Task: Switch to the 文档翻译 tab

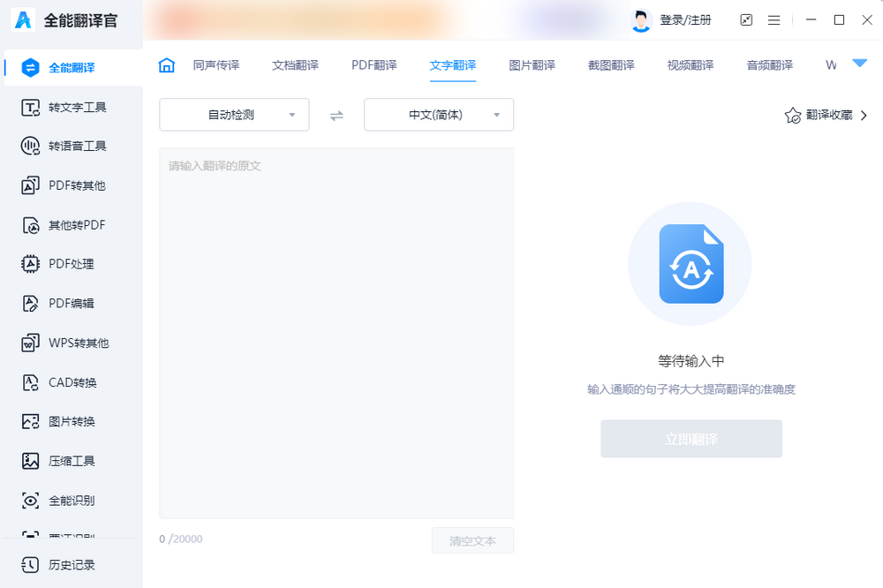Action: (x=295, y=64)
